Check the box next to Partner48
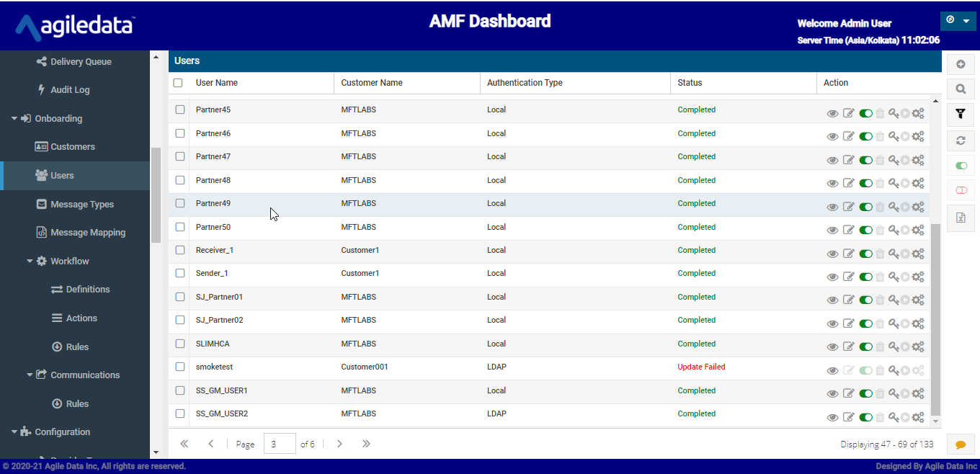This screenshot has height=474, width=980. pyautogui.click(x=180, y=180)
